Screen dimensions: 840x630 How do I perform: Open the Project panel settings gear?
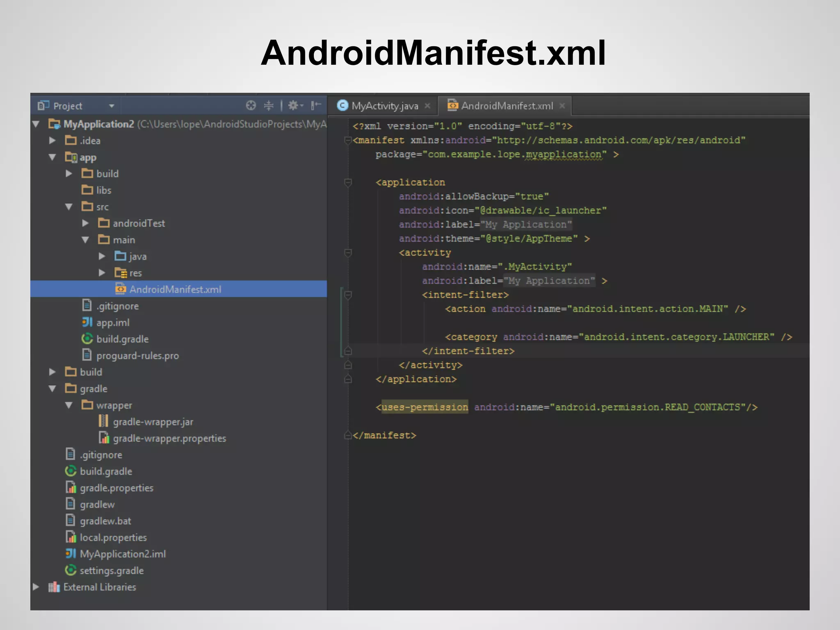(295, 106)
